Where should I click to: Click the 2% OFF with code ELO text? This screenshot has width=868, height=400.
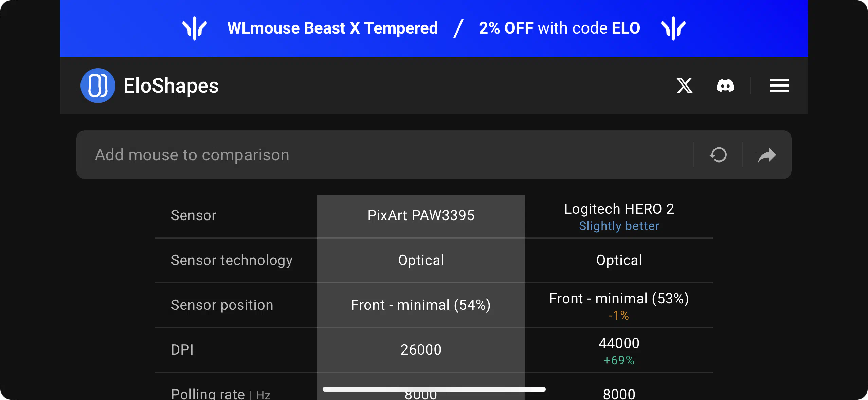click(559, 28)
